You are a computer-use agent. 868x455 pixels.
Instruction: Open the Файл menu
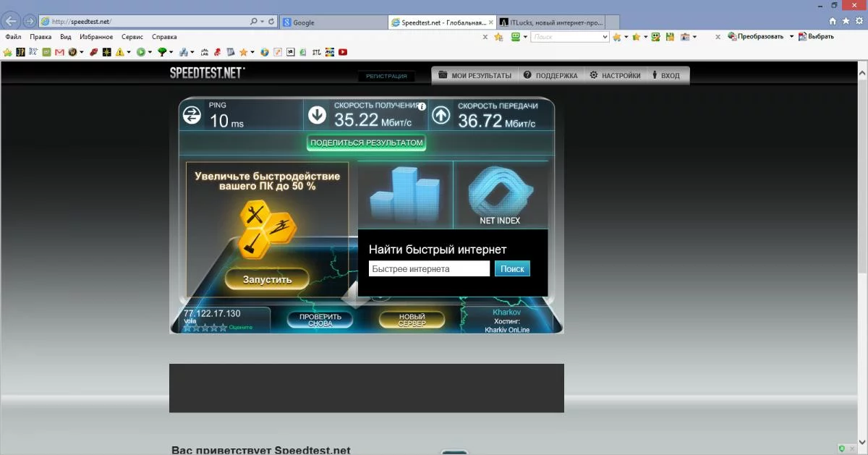(x=13, y=36)
